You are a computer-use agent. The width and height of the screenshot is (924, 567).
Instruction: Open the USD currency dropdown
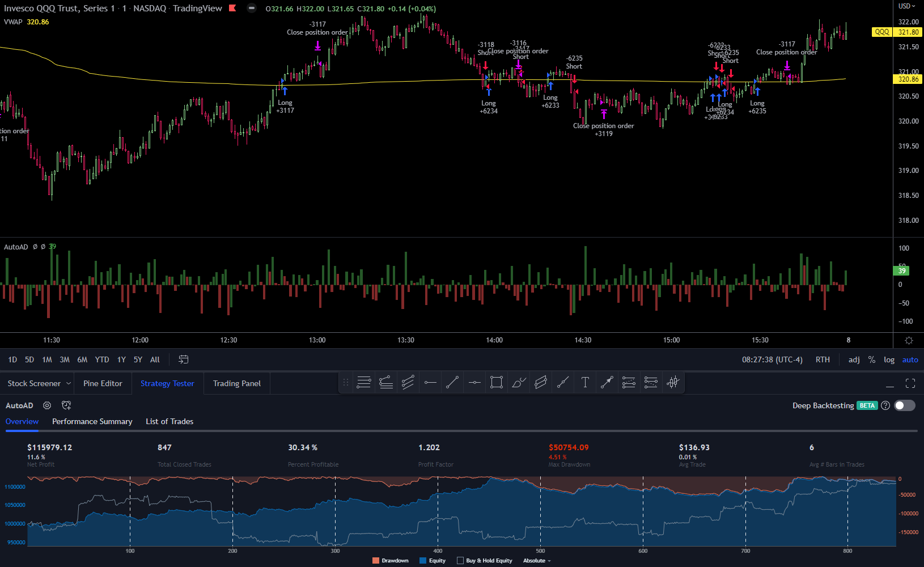[x=907, y=6]
